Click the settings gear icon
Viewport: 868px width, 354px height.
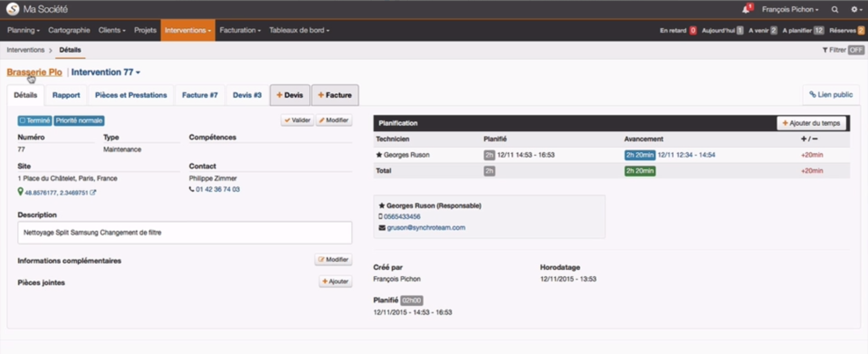854,10
